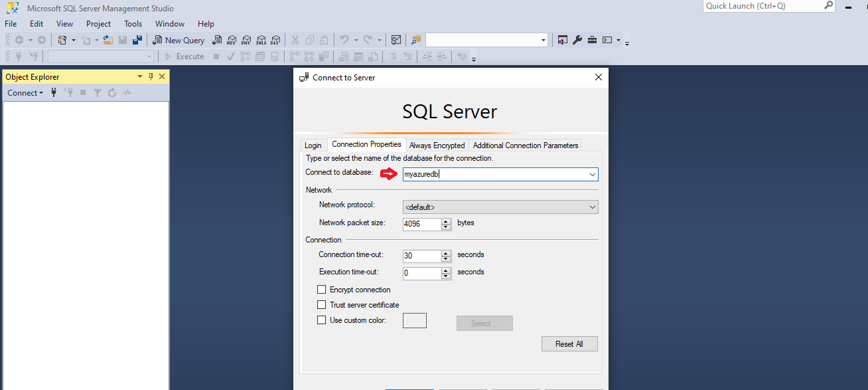Viewport: 868px width, 390px height.
Task: Click the command window icon
Action: [607, 40]
